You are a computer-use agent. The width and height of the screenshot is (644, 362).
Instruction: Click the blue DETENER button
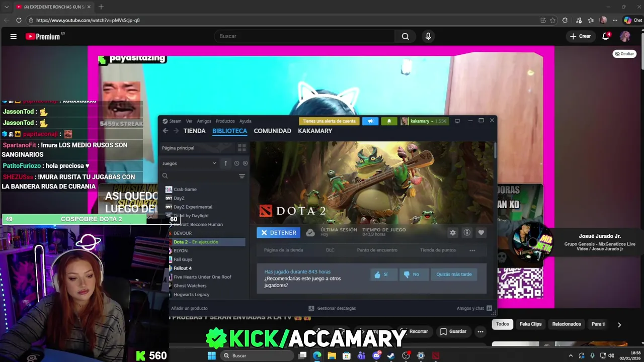[278, 233]
